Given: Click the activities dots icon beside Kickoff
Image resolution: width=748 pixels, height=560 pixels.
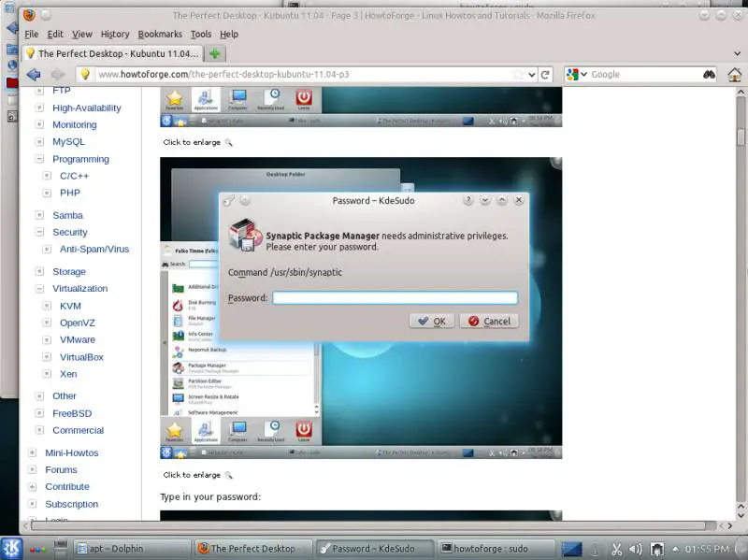Looking at the screenshot, I should (x=37, y=550).
